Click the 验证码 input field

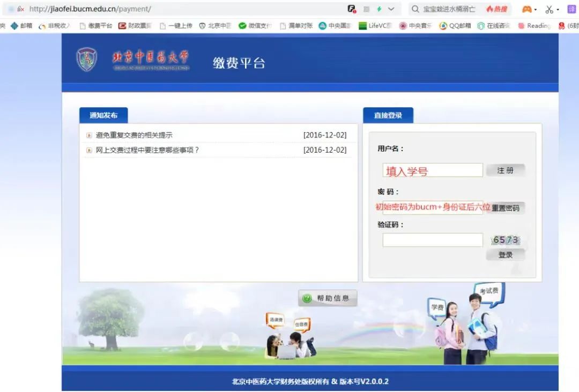coord(432,239)
